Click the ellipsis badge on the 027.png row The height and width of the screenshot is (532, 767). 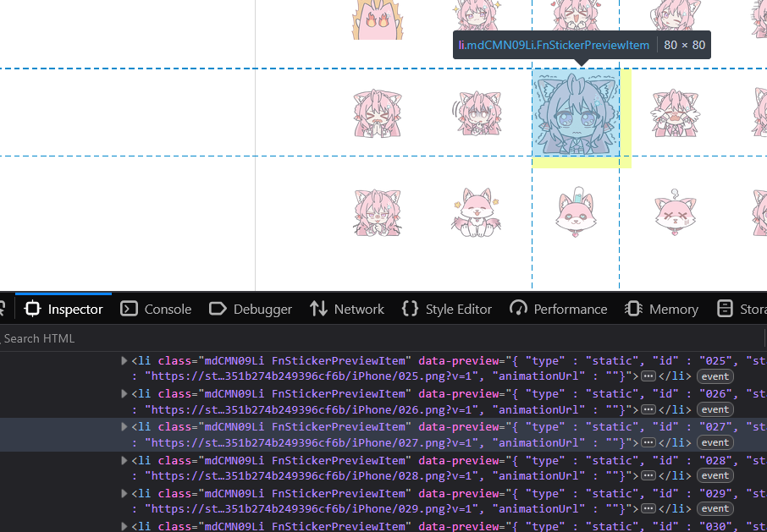(648, 442)
